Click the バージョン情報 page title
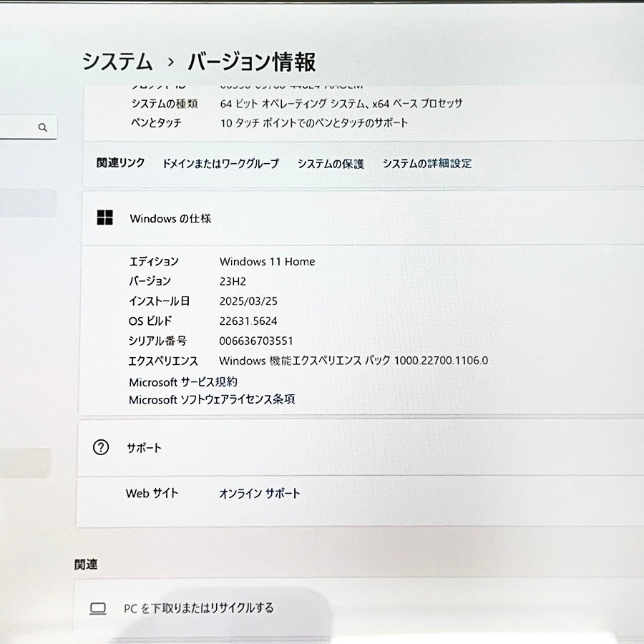Image resolution: width=644 pixels, height=644 pixels. tap(252, 62)
